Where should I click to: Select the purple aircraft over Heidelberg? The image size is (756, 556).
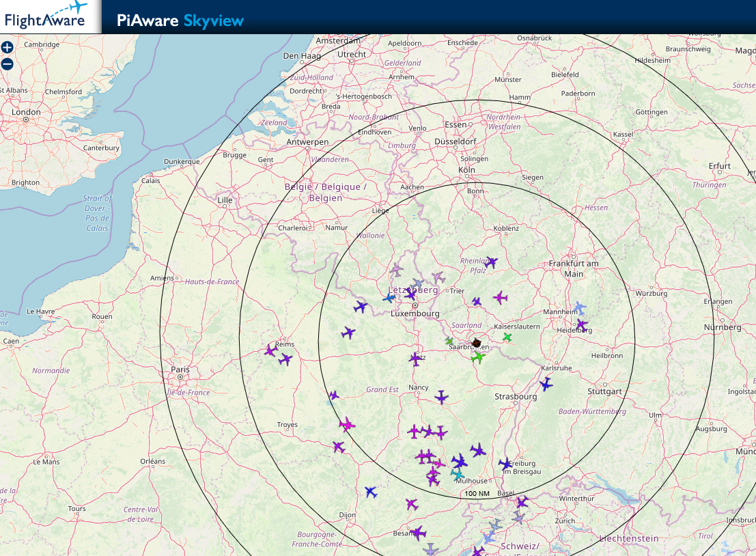582,325
